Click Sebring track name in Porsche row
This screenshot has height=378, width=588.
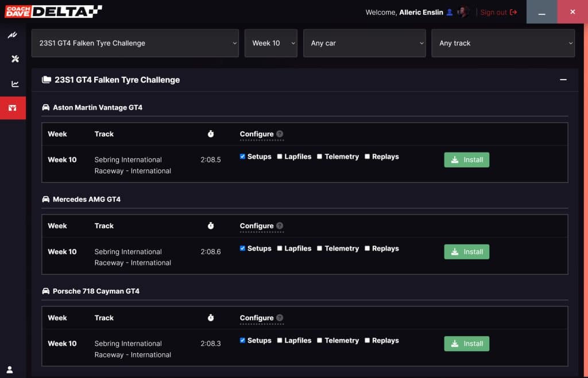tap(133, 349)
